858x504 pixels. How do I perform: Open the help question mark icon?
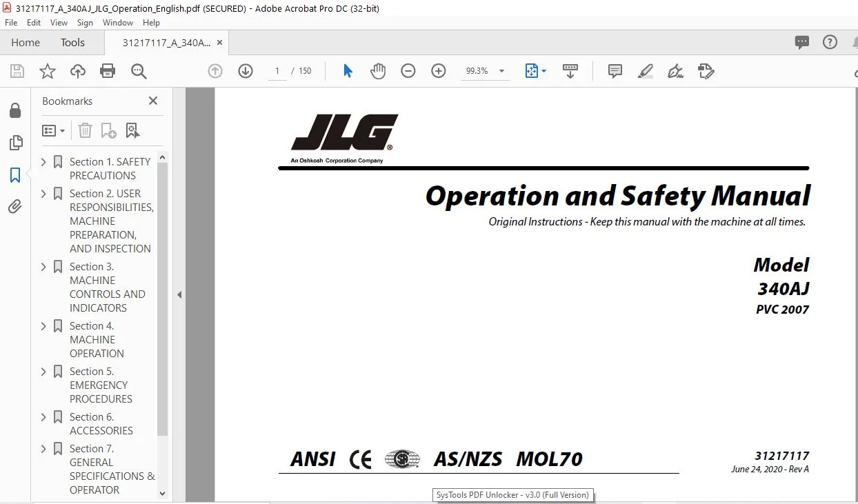[x=830, y=42]
